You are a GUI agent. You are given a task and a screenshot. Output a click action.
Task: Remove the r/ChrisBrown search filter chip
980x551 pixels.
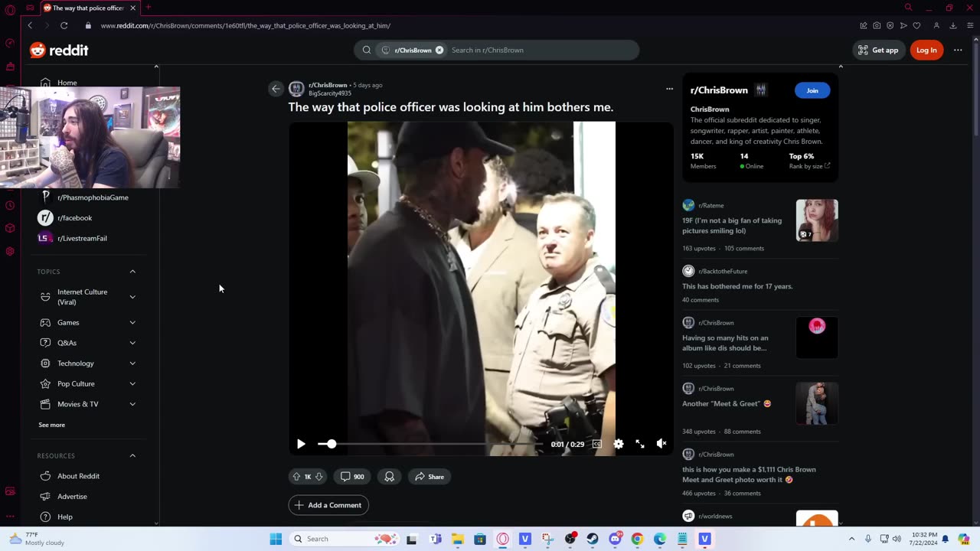[439, 50]
